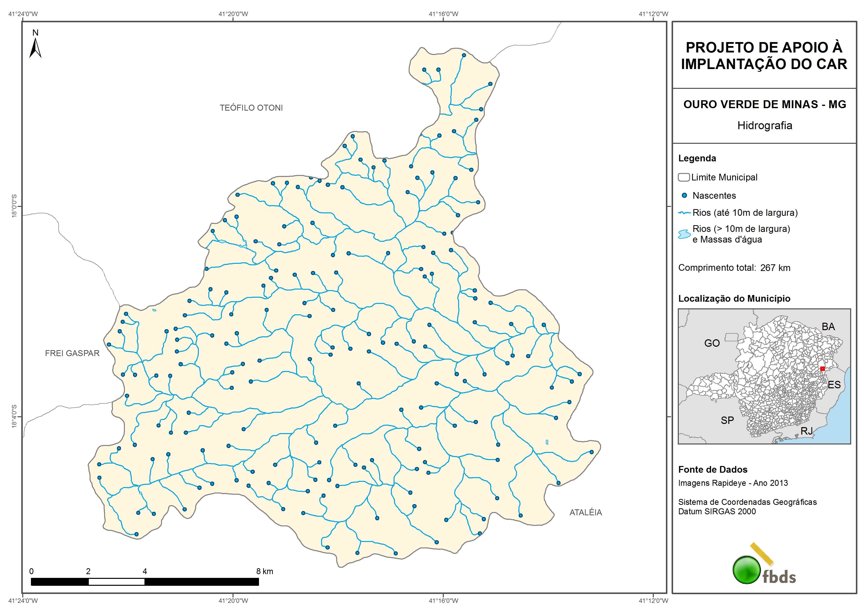The width and height of the screenshot is (868, 614).
Task: Click the white segment of scale bar
Action: 117,582
